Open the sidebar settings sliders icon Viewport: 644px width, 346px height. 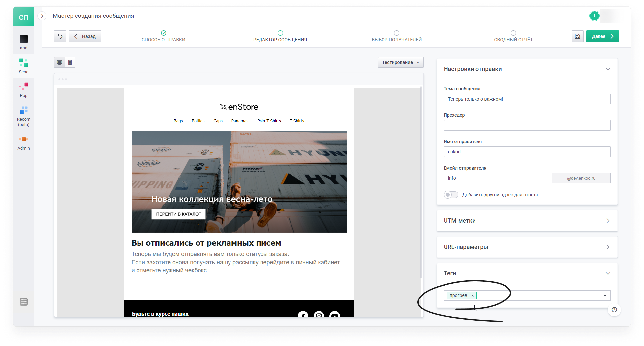[24, 302]
